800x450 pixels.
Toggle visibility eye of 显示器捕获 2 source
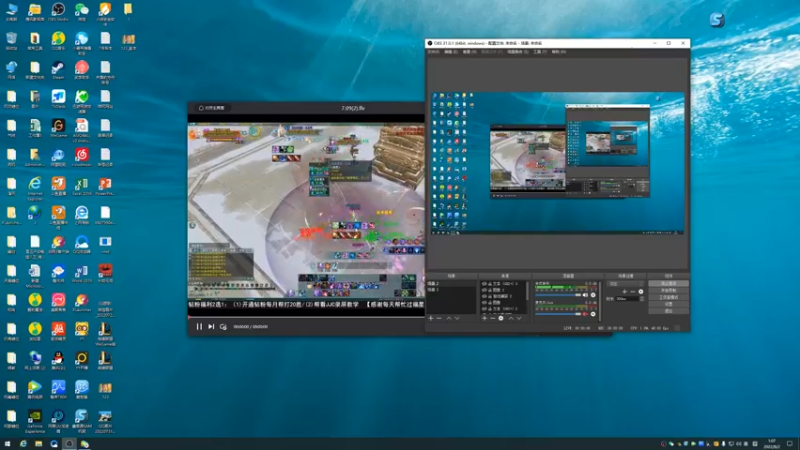(x=484, y=296)
